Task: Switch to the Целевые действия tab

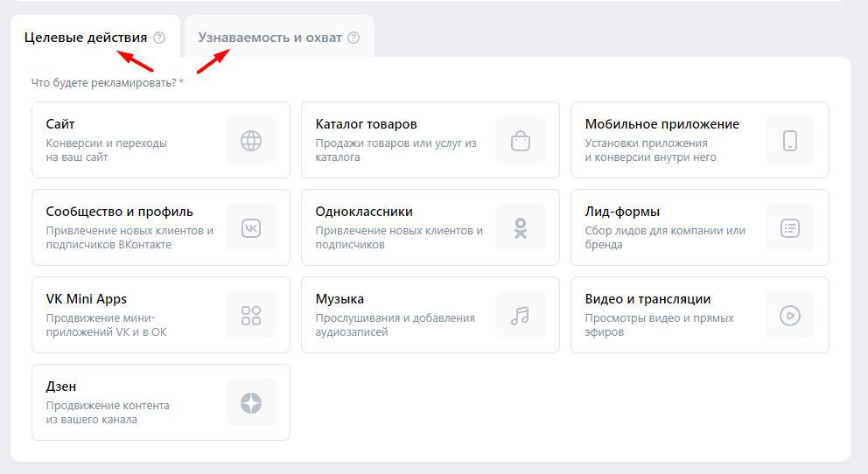Action: (x=86, y=38)
